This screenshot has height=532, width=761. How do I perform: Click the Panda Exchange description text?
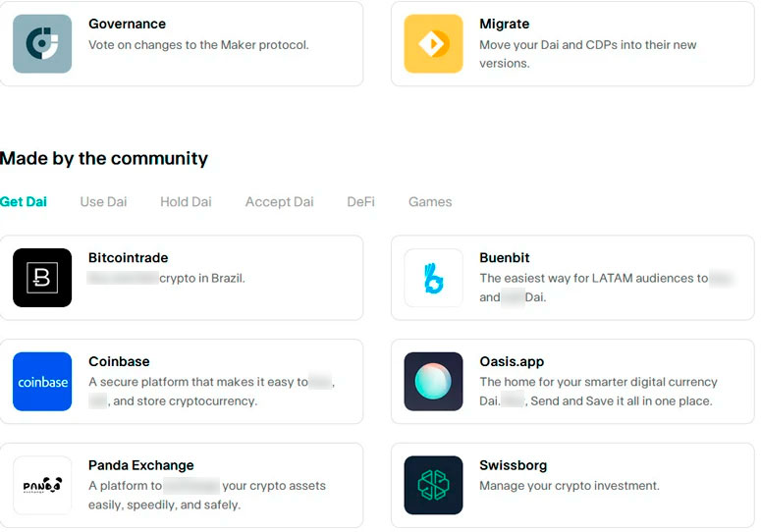pyautogui.click(x=206, y=495)
